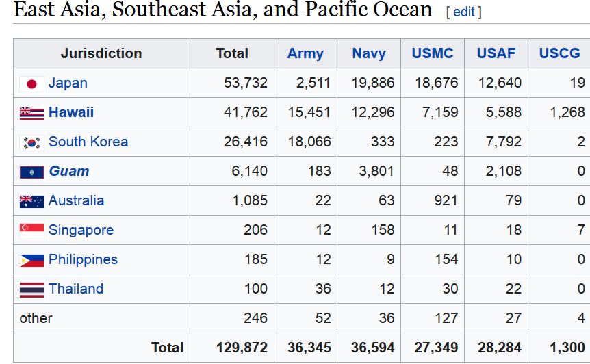The image size is (590, 364).
Task: Select Guam's USAF value 2,108
Action: tap(504, 171)
